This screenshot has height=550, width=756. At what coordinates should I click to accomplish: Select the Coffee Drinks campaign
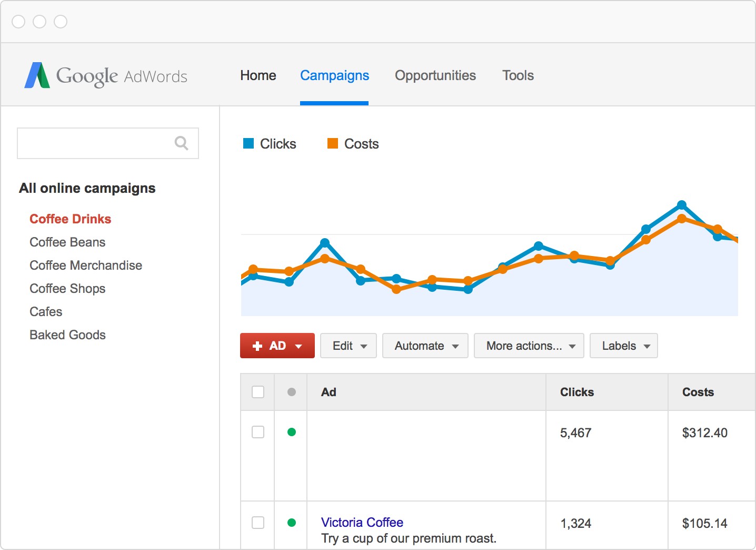71,219
